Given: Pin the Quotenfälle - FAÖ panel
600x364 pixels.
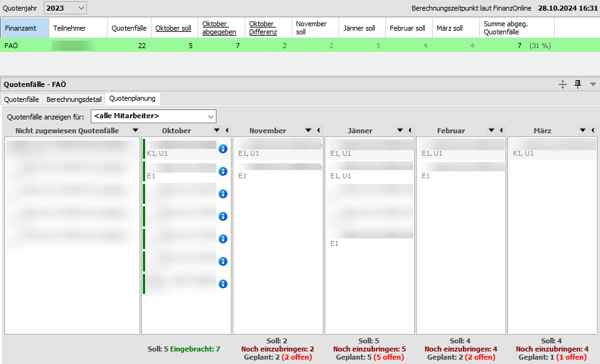Looking at the screenshot, I should (577, 84).
